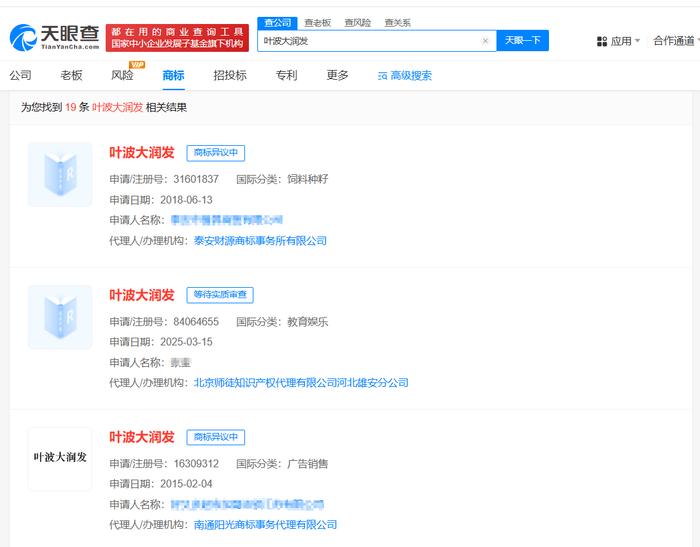Viewport: 700px width, 547px height.
Task: Click the 商标异议中 tag on the third result
Action: tap(216, 437)
